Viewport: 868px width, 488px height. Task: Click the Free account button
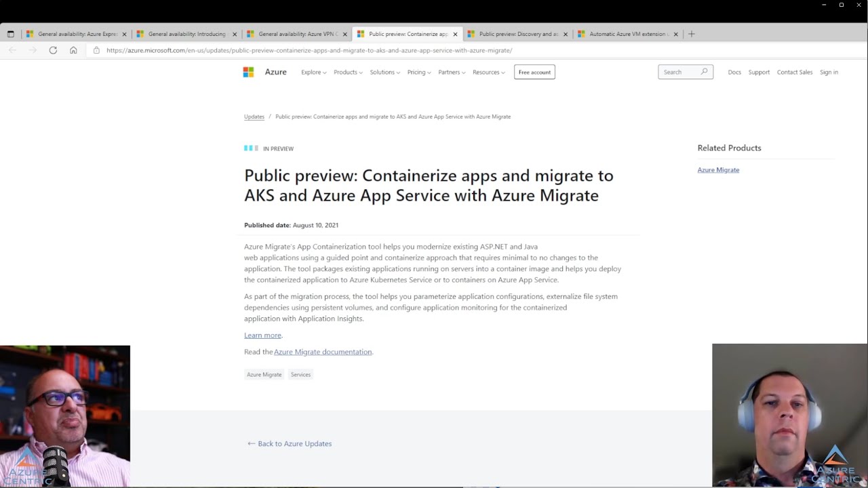pyautogui.click(x=534, y=72)
